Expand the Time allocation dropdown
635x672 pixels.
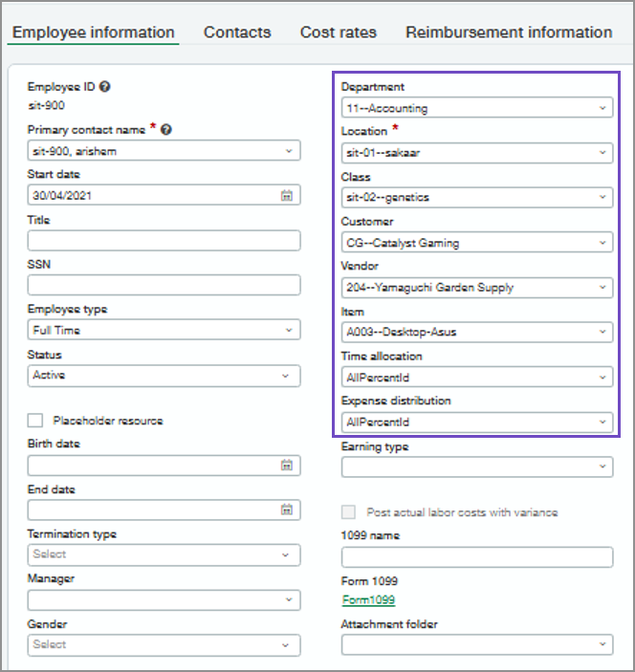(602, 378)
